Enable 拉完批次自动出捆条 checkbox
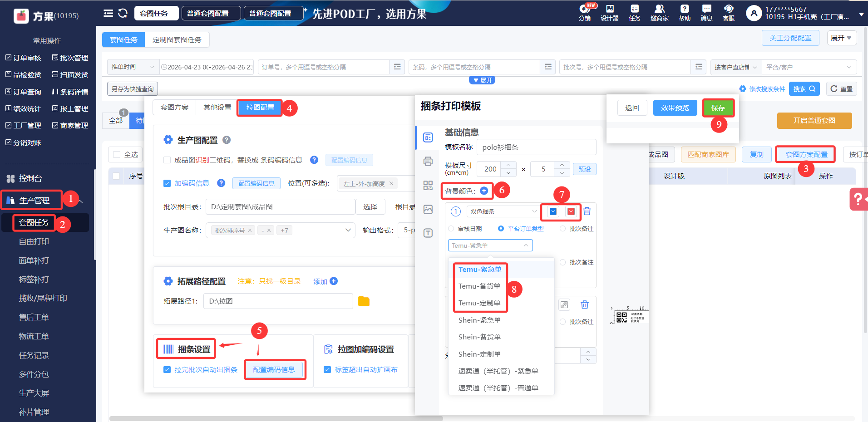The image size is (868, 422). (x=167, y=369)
